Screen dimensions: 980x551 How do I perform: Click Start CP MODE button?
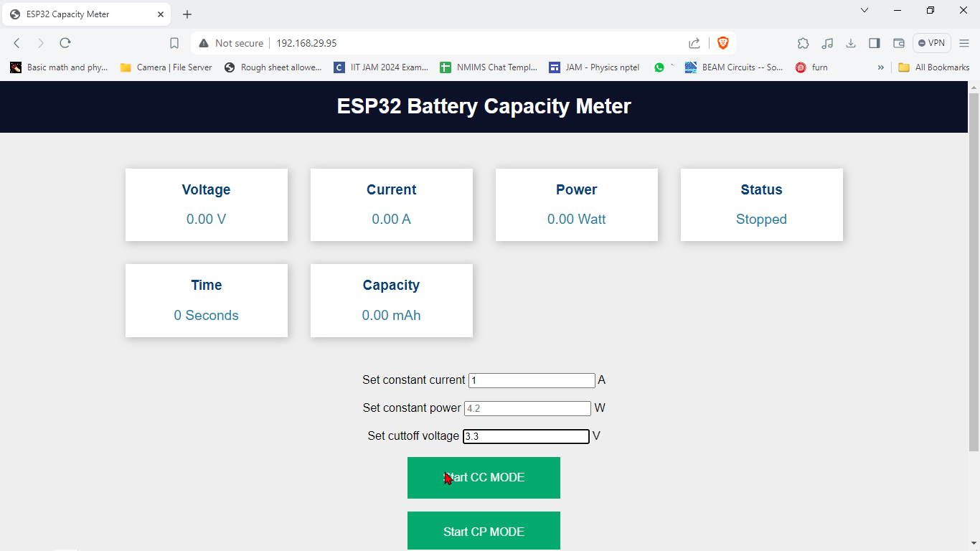pos(484,532)
